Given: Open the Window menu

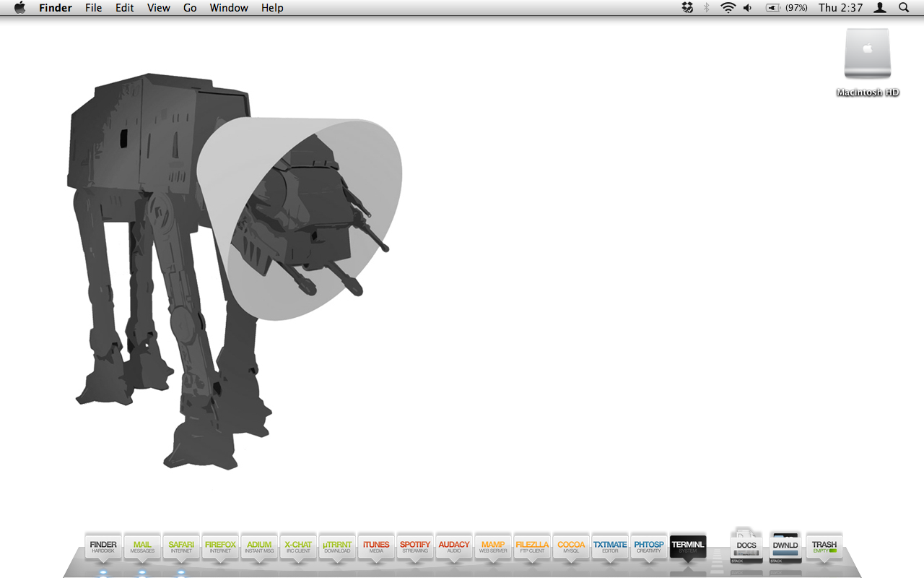Looking at the screenshot, I should (x=229, y=8).
